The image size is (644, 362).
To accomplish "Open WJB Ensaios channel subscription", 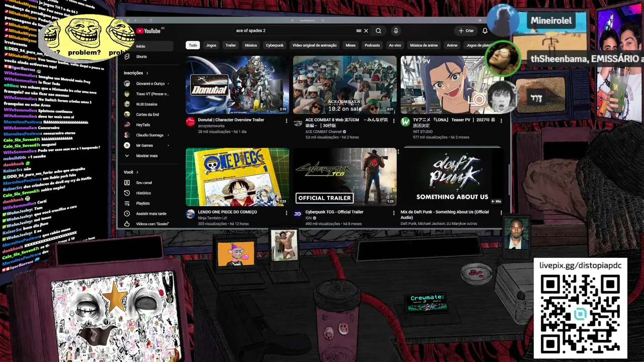I will (x=147, y=104).
